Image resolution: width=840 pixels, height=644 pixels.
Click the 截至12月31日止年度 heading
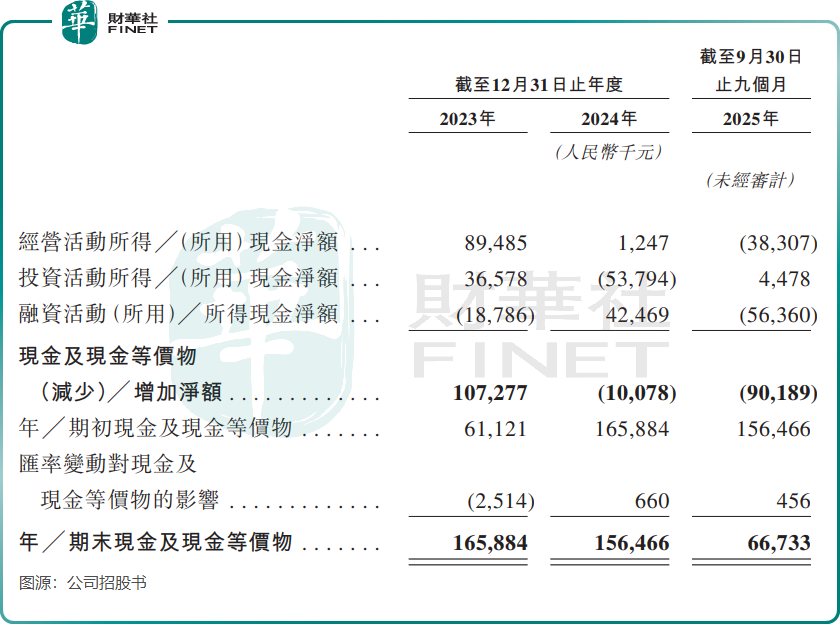pyautogui.click(x=538, y=85)
